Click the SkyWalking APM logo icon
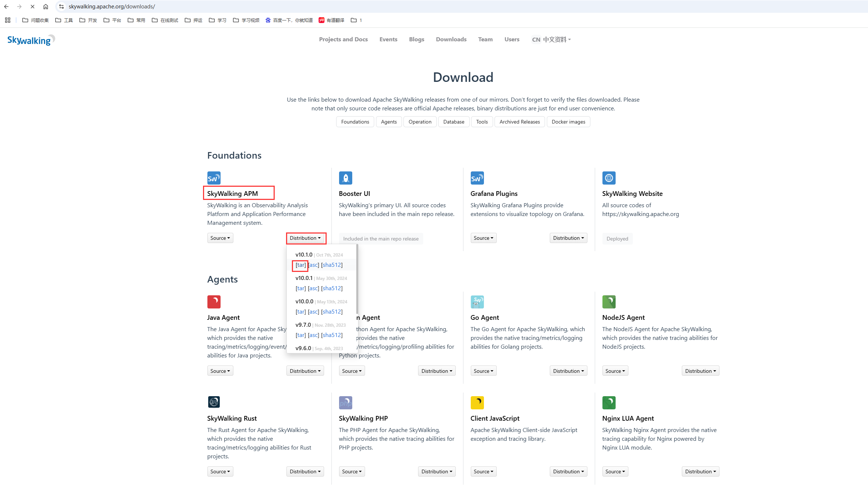868x485 pixels. [214, 178]
